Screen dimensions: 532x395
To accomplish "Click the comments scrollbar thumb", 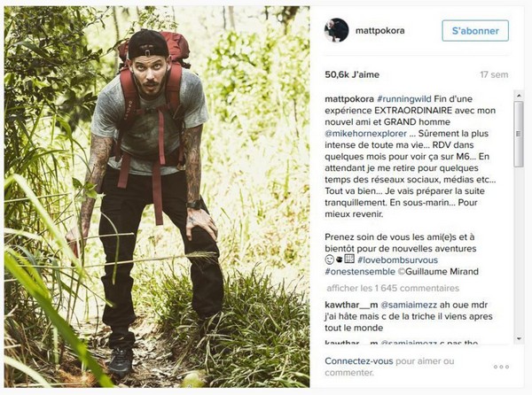I will (519, 134).
